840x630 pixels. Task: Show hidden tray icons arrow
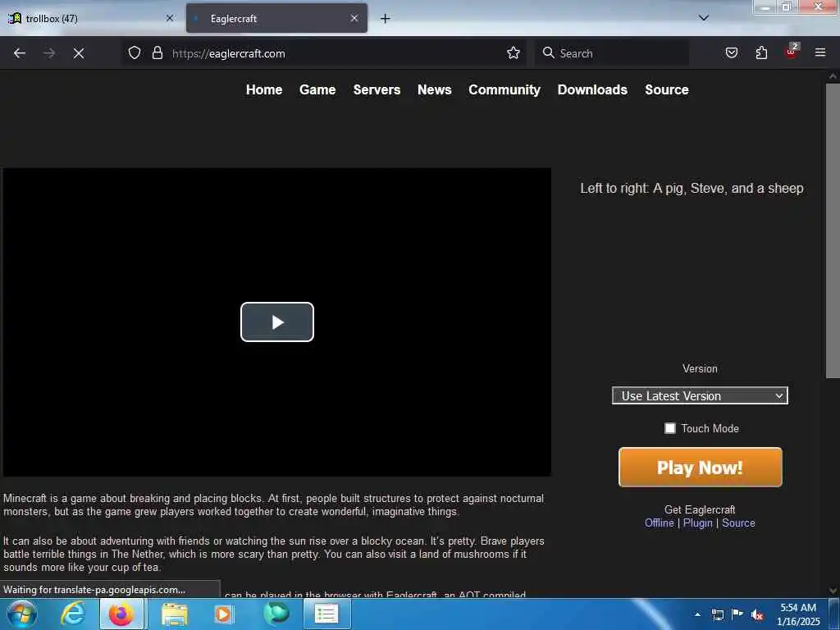[697, 614]
